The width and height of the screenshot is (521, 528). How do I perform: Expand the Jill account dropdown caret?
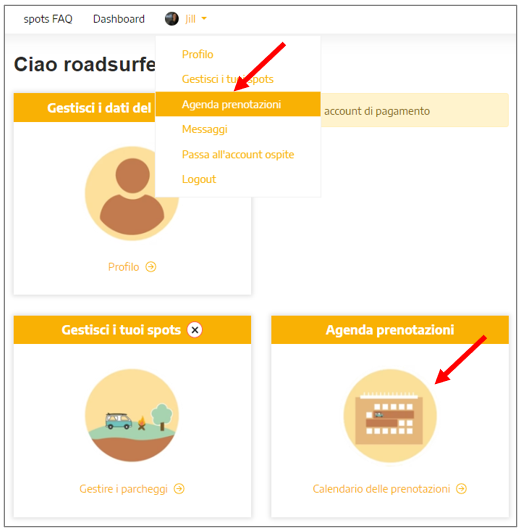(204, 19)
